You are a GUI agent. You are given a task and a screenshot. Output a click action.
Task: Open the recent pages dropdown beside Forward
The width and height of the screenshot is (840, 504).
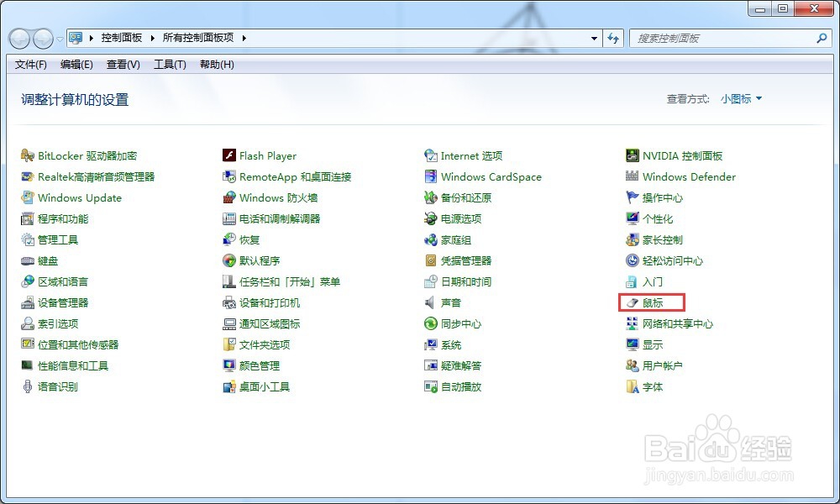pyautogui.click(x=60, y=39)
